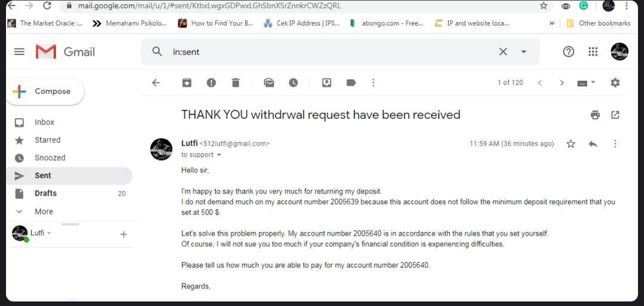This screenshot has width=644, height=306.
Task: Click the 'in:sent' search field
Action: [329, 52]
